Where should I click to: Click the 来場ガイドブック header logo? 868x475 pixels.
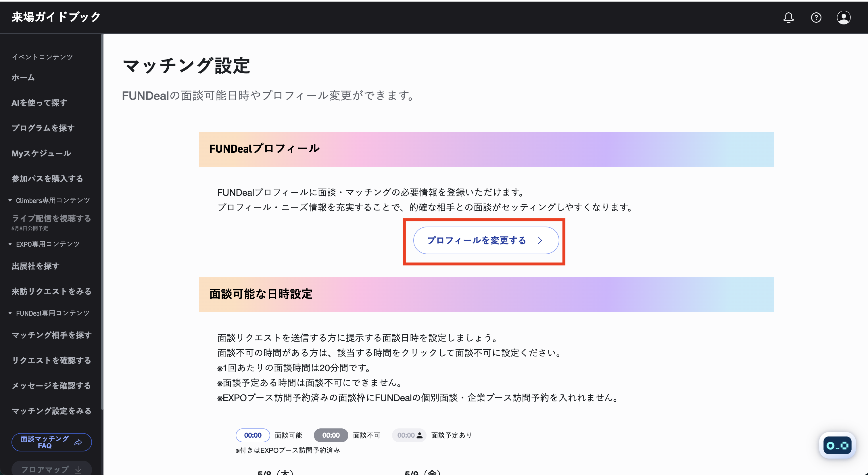coord(56,17)
